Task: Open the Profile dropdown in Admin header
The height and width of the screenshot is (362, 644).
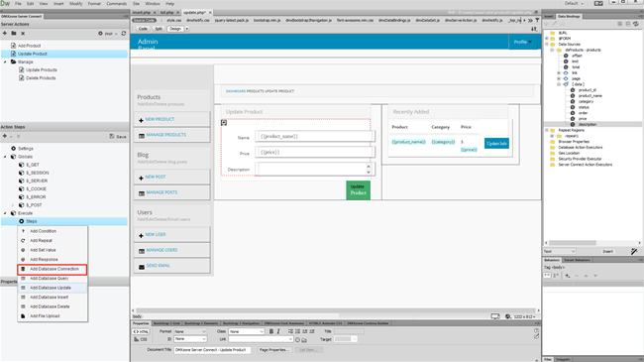Action: [x=523, y=42]
